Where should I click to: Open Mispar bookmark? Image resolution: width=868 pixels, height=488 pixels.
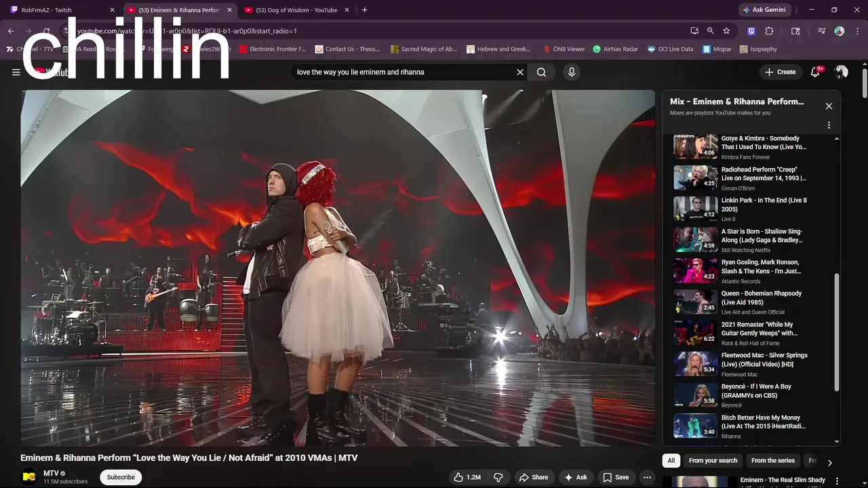717,49
